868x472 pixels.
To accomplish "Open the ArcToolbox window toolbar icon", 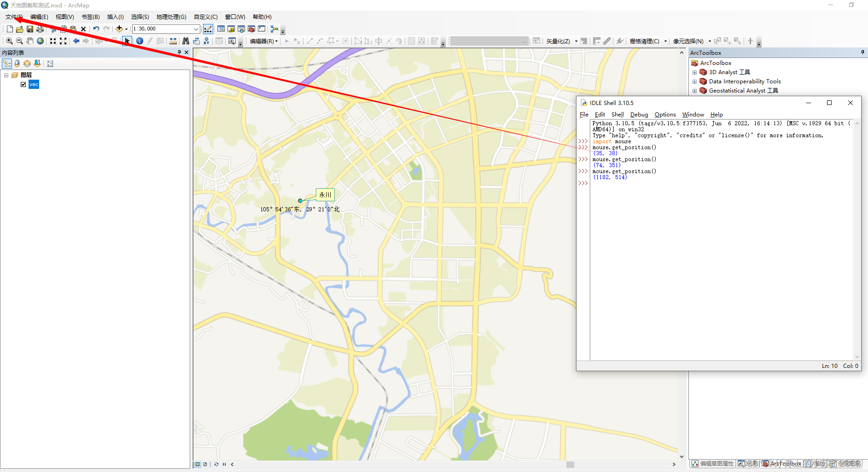I will [x=251, y=29].
